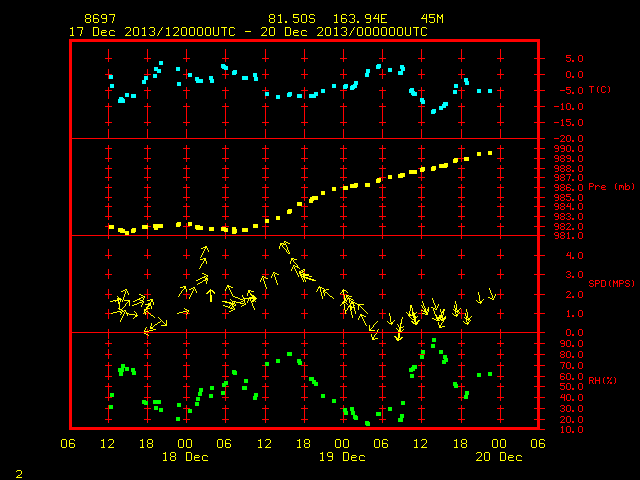Click the station ID 8697 text

click(x=100, y=19)
